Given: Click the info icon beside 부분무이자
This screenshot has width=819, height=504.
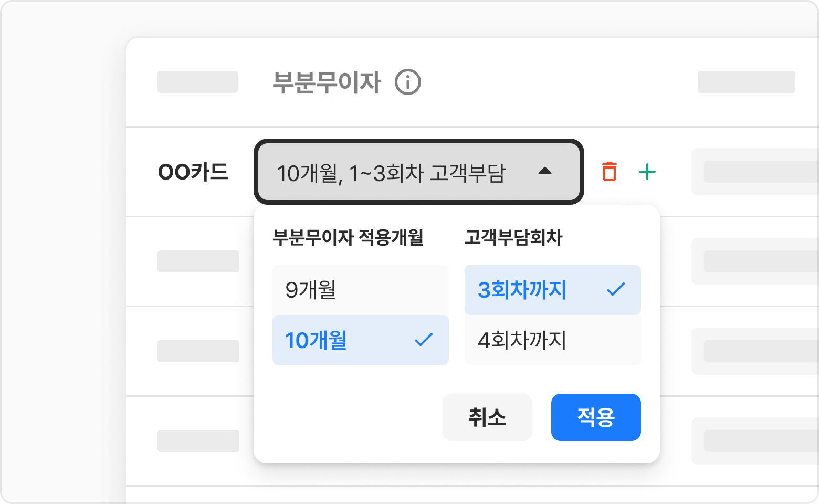Looking at the screenshot, I should pos(408,82).
